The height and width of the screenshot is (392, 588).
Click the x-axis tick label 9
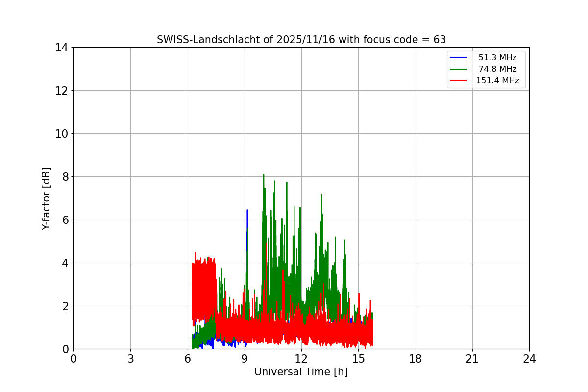(245, 359)
